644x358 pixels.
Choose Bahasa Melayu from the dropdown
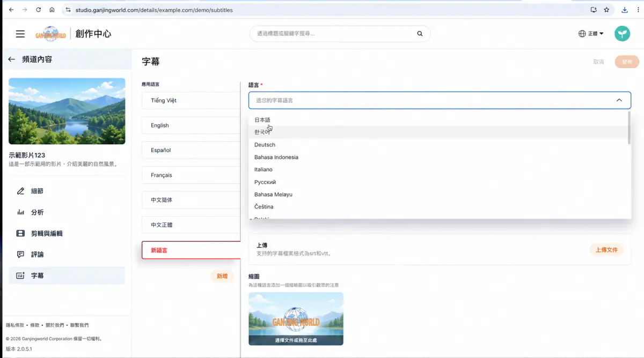(440, 195)
